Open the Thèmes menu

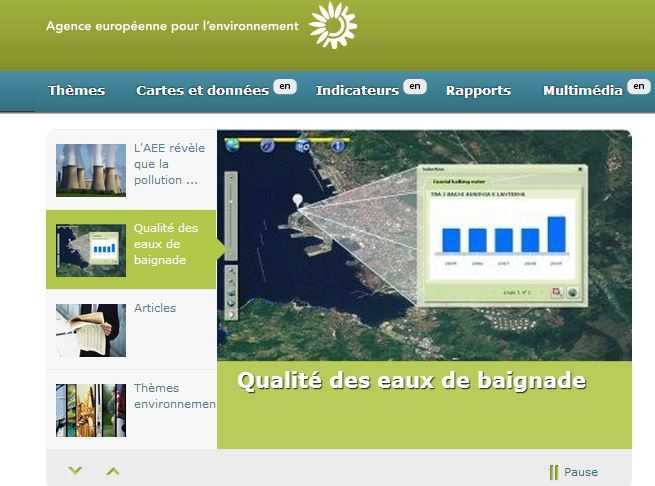[x=76, y=91]
